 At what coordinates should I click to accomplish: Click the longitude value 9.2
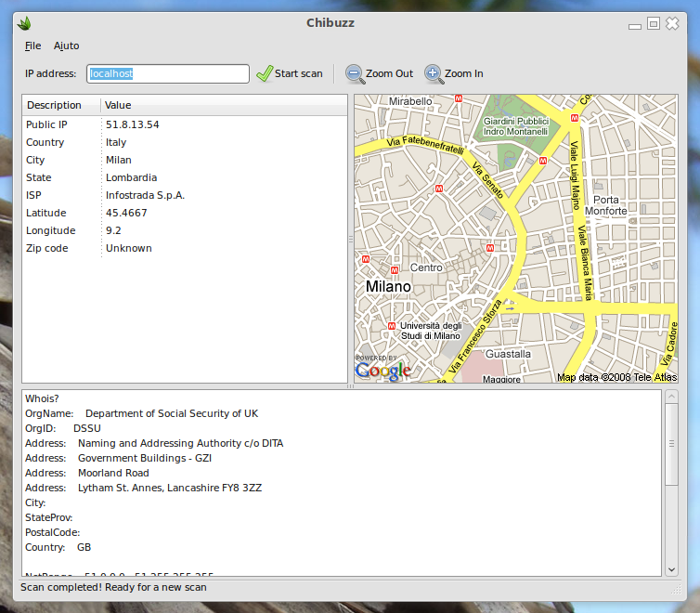(113, 230)
